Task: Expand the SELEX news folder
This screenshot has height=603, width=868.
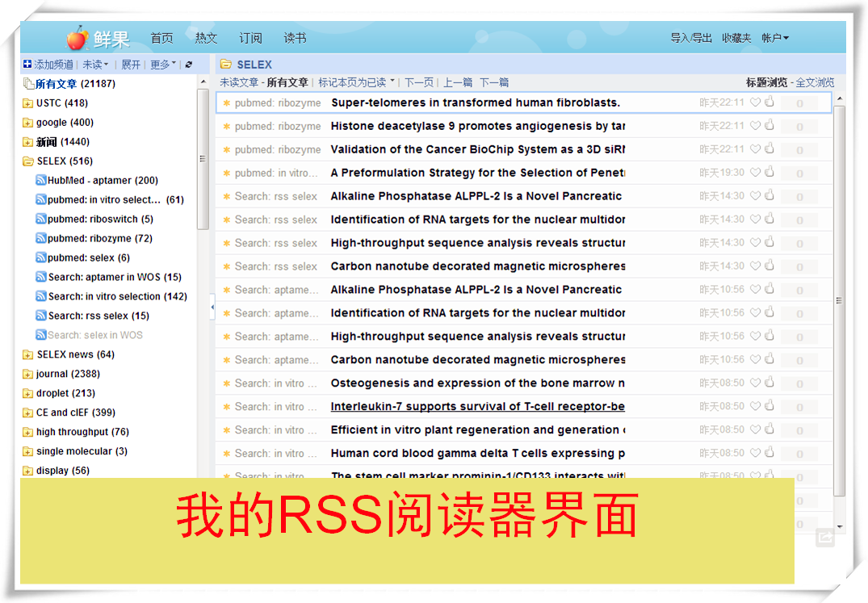Action: coord(27,354)
